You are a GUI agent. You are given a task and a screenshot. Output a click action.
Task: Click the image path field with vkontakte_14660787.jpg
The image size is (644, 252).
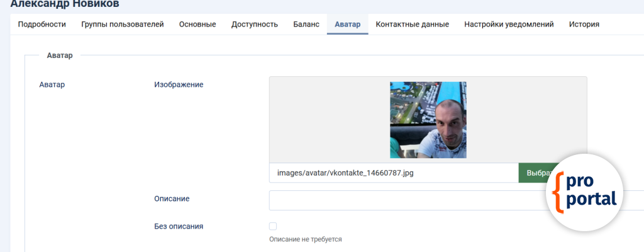[x=393, y=173]
